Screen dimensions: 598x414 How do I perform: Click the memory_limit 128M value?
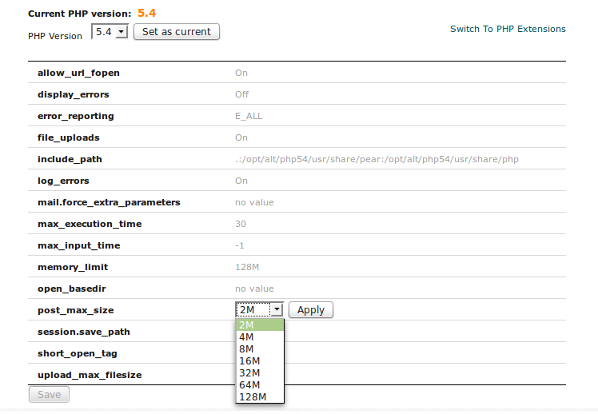[247, 267]
